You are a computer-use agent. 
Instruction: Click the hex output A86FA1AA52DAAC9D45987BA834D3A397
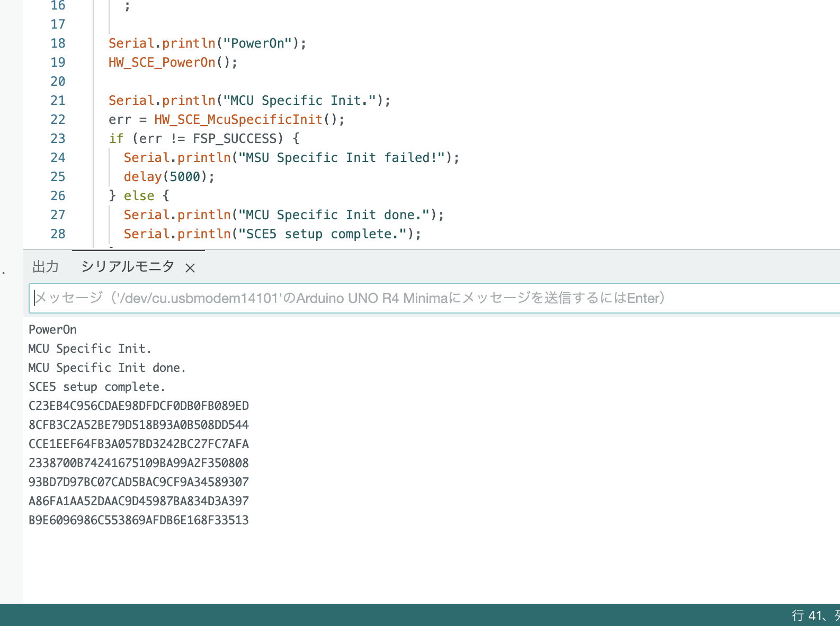point(139,501)
